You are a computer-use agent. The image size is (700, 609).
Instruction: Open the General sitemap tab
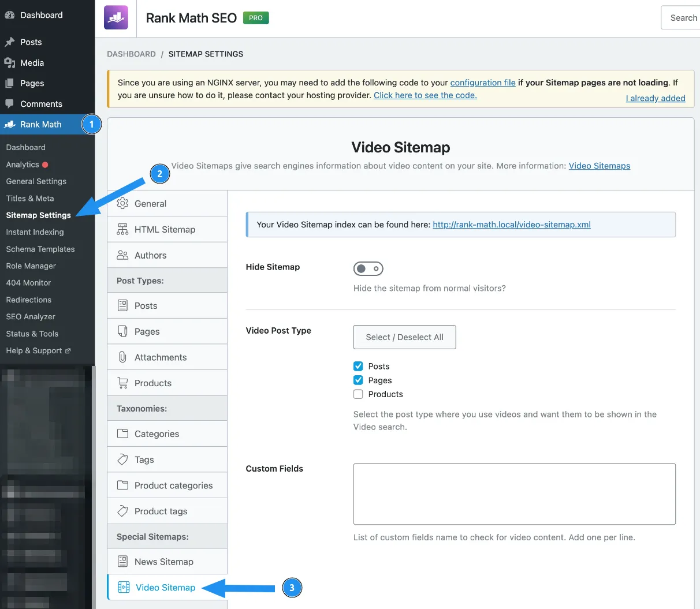coord(167,203)
